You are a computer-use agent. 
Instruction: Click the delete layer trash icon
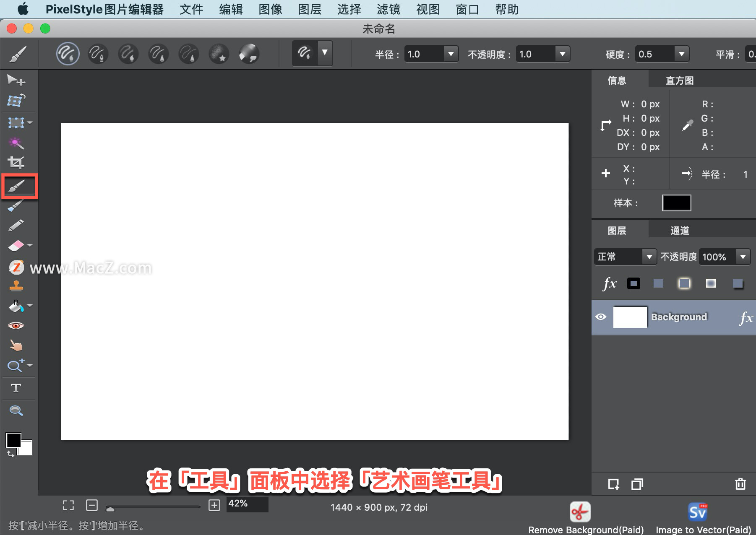click(740, 484)
